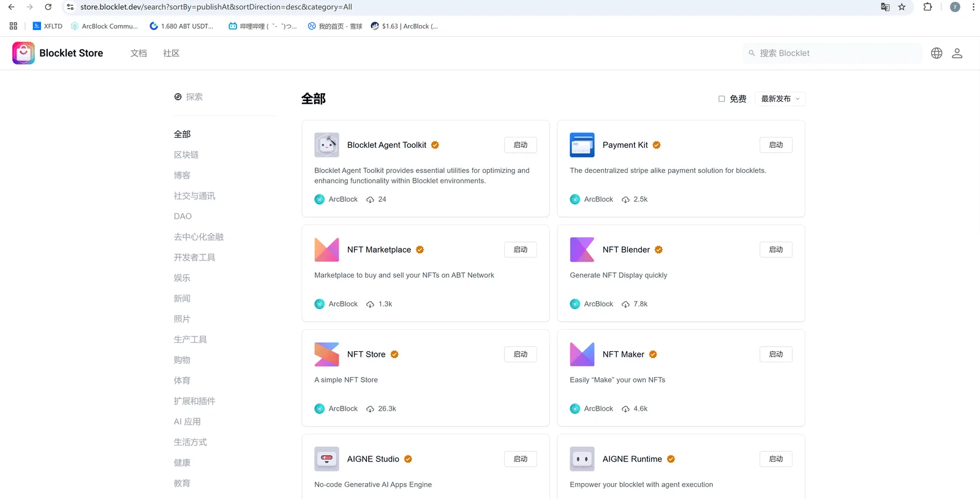
Task: Launch AIGNE Runtime with 启动 button
Action: (x=776, y=459)
